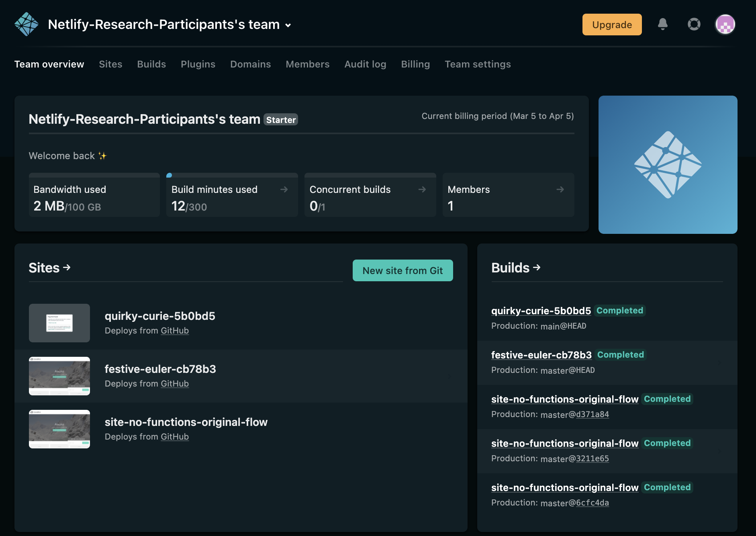Image resolution: width=756 pixels, height=536 pixels.
Task: Switch to the Domains tab
Action: (250, 64)
